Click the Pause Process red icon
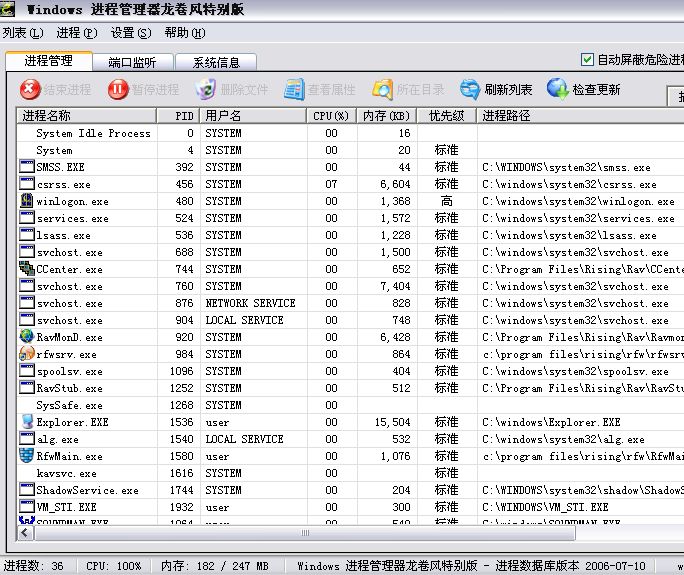This screenshot has height=575, width=684. click(118, 89)
